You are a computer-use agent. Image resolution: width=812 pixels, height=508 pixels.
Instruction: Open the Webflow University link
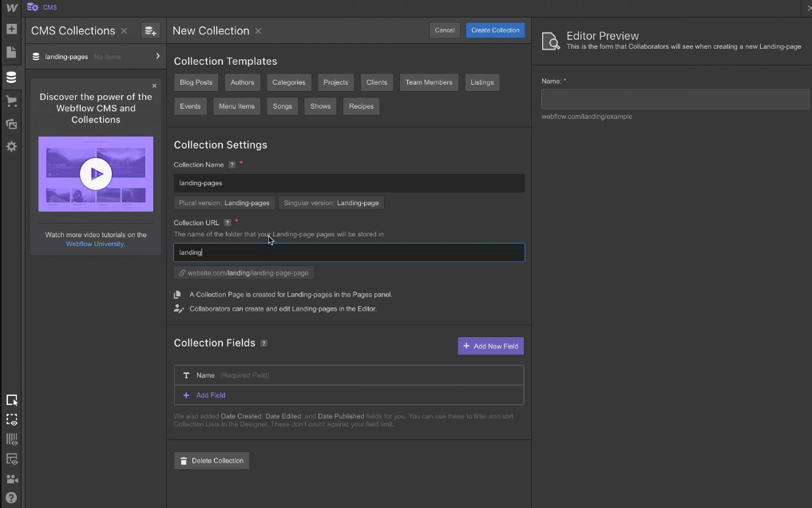pyautogui.click(x=95, y=244)
